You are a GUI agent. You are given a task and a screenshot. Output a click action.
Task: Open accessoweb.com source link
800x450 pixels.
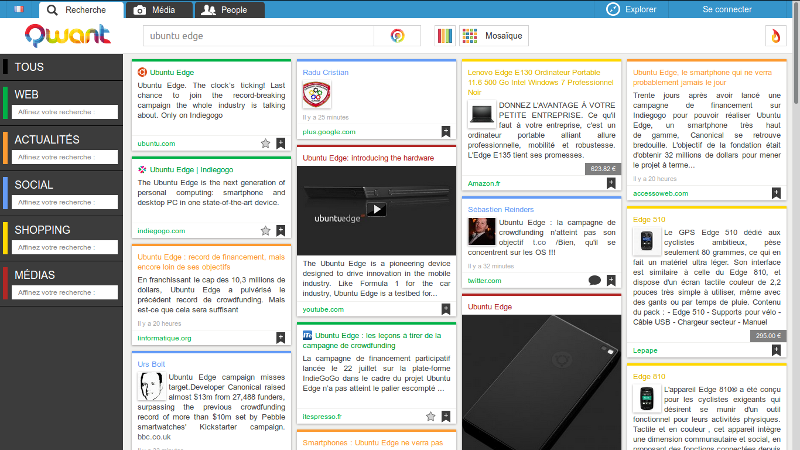coord(661,193)
